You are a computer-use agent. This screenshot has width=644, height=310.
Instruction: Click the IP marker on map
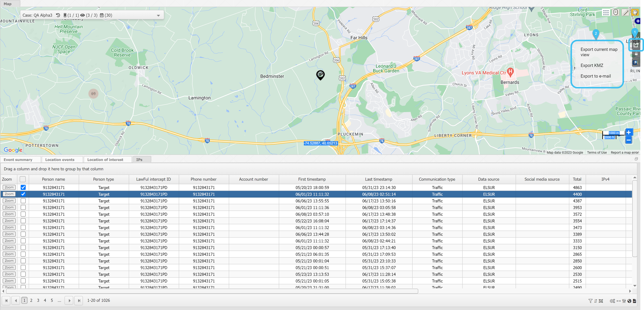point(320,75)
